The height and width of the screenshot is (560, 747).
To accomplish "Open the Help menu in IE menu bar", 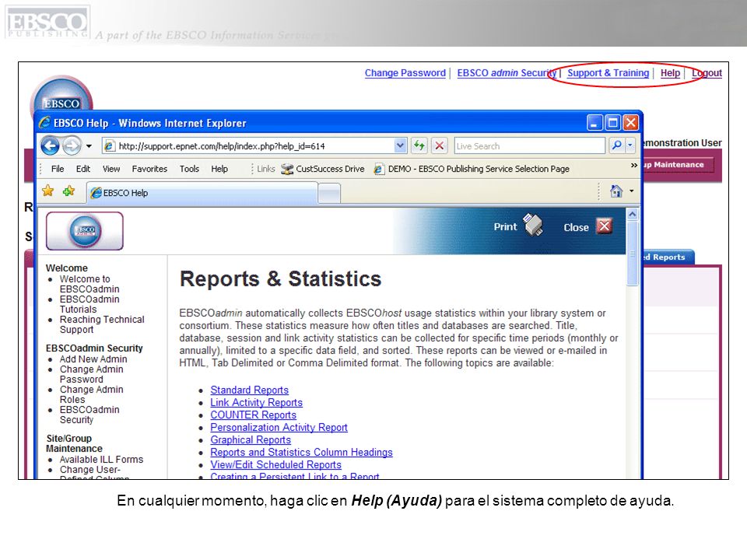I will pos(219,169).
